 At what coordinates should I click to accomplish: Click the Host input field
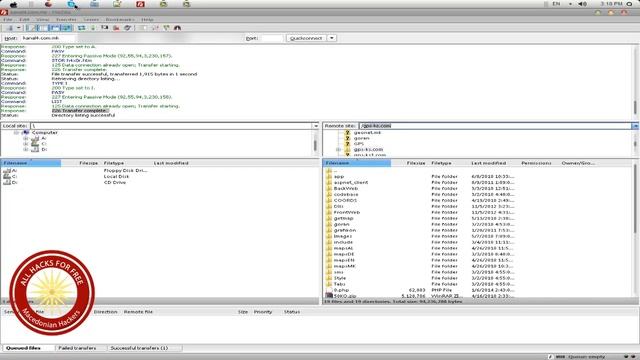pyautogui.click(x=48, y=38)
